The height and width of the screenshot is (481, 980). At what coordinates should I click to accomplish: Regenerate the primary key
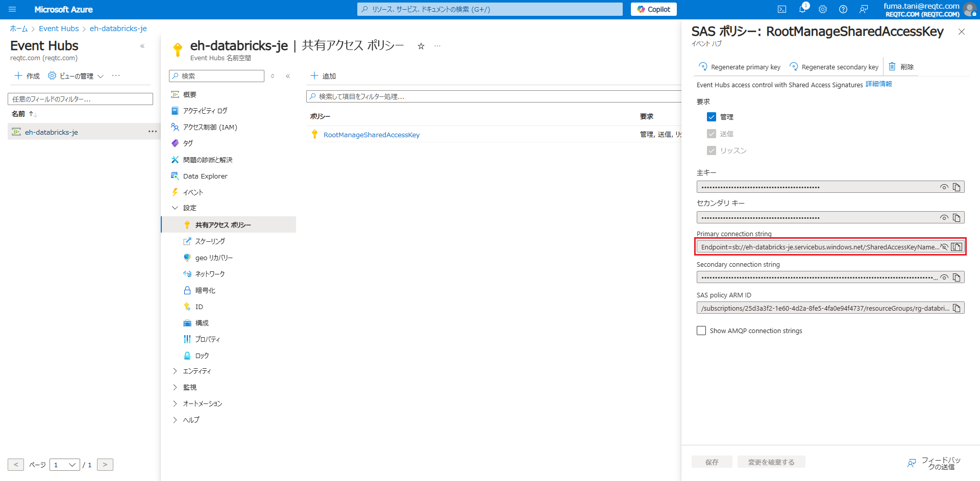[739, 66]
